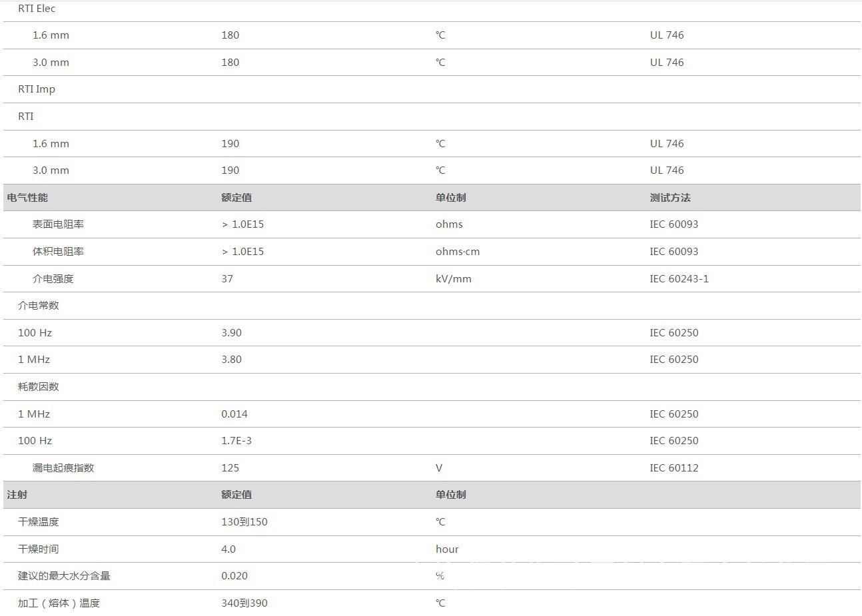Click the 130到150 drying temperature value
Image resolution: width=862 pixels, height=616 pixels.
[244, 522]
